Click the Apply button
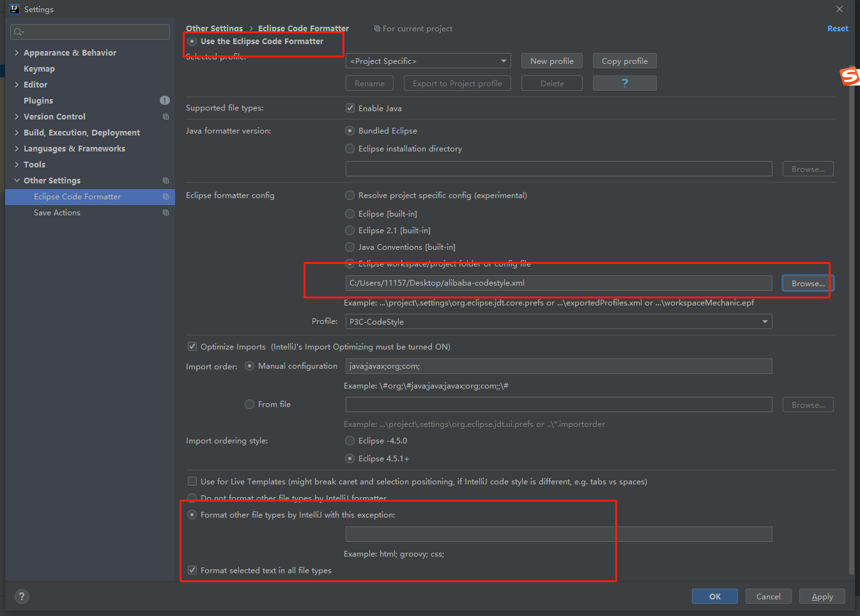The image size is (860, 616). 822,596
